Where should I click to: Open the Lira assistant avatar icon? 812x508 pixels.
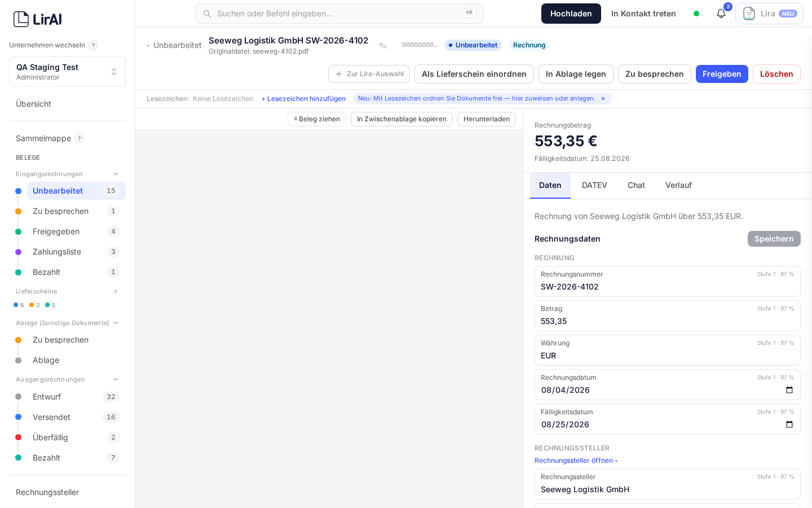coord(749,14)
